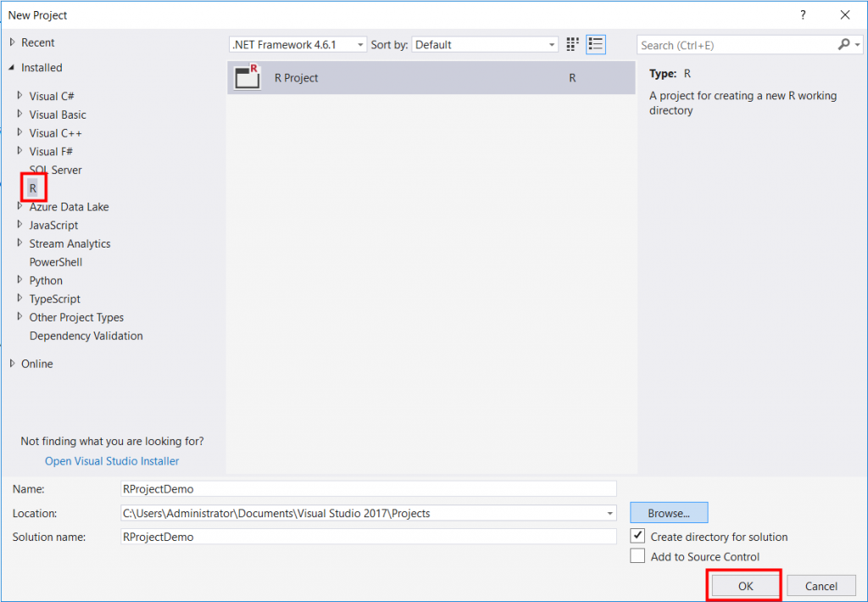Image resolution: width=868 pixels, height=602 pixels.
Task: Click the search magnifier icon
Action: click(843, 44)
